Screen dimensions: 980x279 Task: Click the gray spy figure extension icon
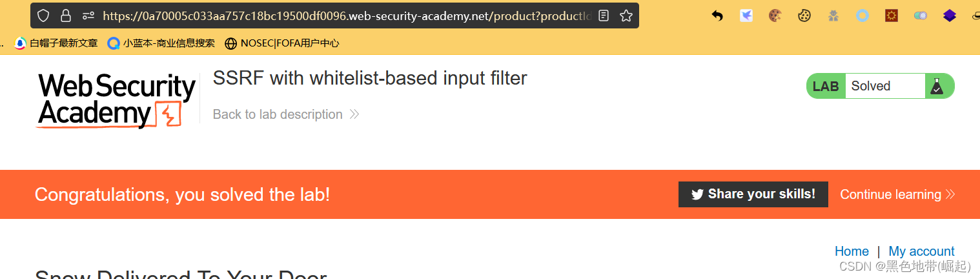click(833, 15)
